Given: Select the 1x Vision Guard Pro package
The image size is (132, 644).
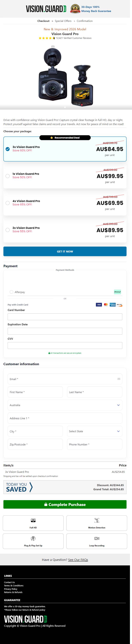Looking at the screenshot, I should coord(8,176).
